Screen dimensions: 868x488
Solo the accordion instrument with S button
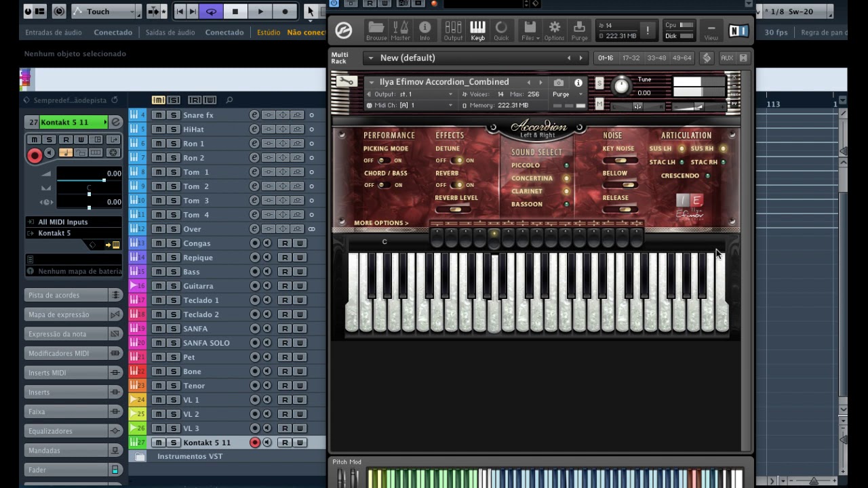(x=599, y=83)
